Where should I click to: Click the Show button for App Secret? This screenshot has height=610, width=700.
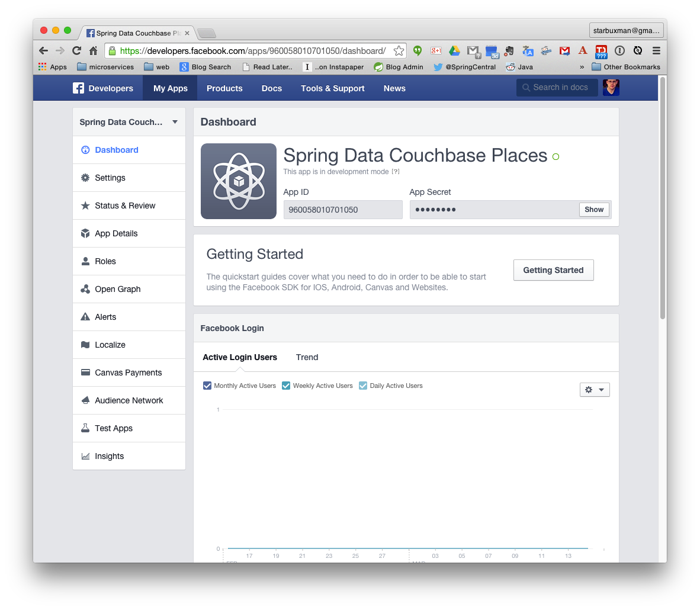pyautogui.click(x=594, y=210)
